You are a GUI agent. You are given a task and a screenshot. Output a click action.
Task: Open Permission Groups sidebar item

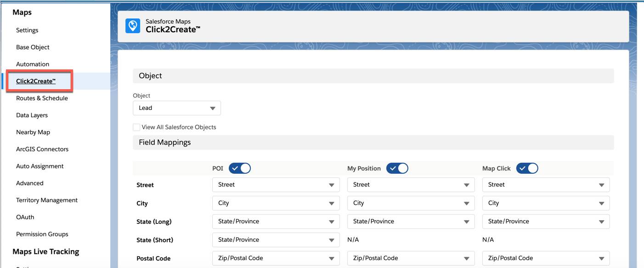[42, 234]
